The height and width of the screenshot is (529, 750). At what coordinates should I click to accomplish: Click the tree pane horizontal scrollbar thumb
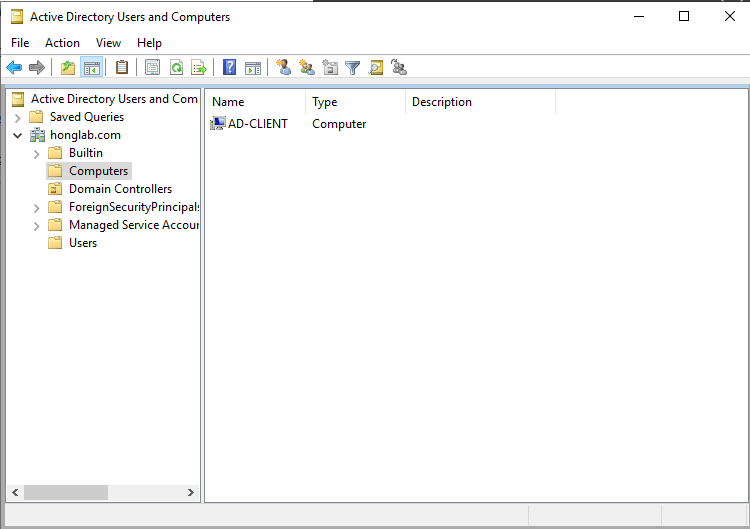click(x=66, y=492)
